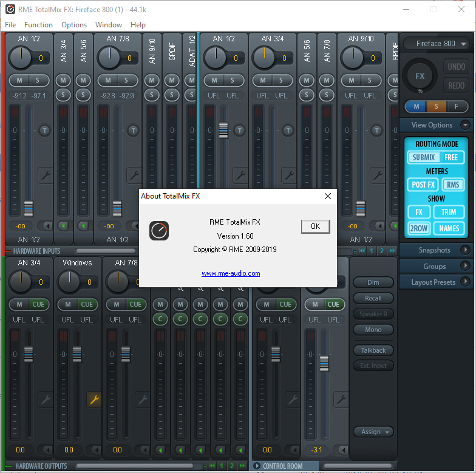Screen dimensions: 476x473
Task: Jump to first hardware outputs channel page
Action: 212,465
